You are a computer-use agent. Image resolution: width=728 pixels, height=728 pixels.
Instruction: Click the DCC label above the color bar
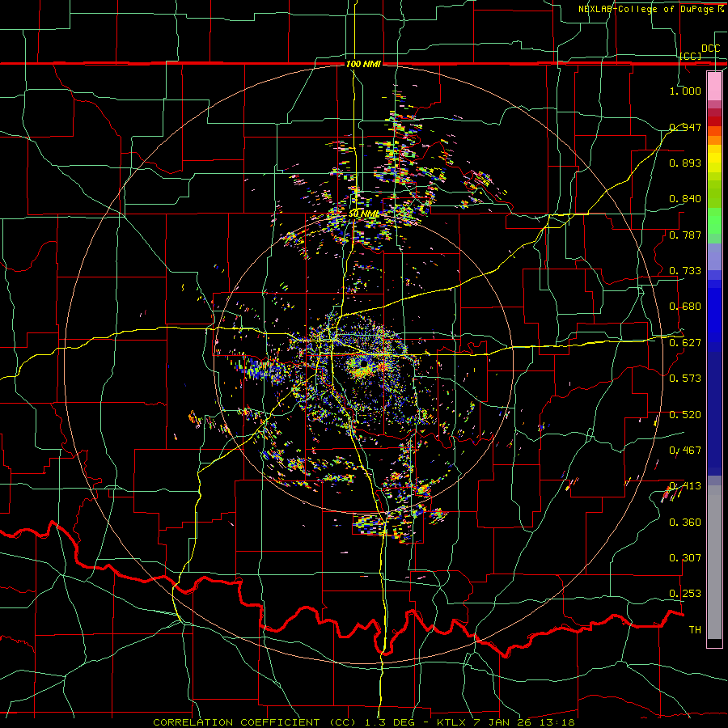click(x=711, y=49)
